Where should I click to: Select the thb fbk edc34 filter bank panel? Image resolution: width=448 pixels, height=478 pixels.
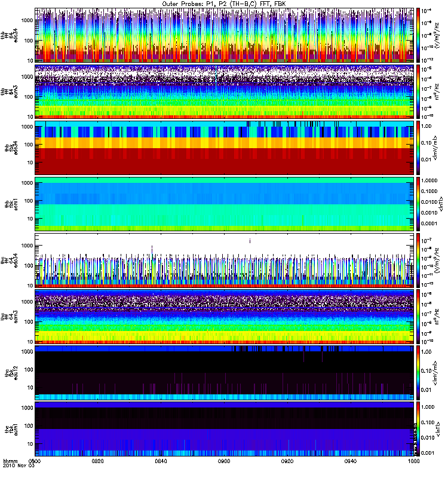pyautogui.click(x=225, y=148)
